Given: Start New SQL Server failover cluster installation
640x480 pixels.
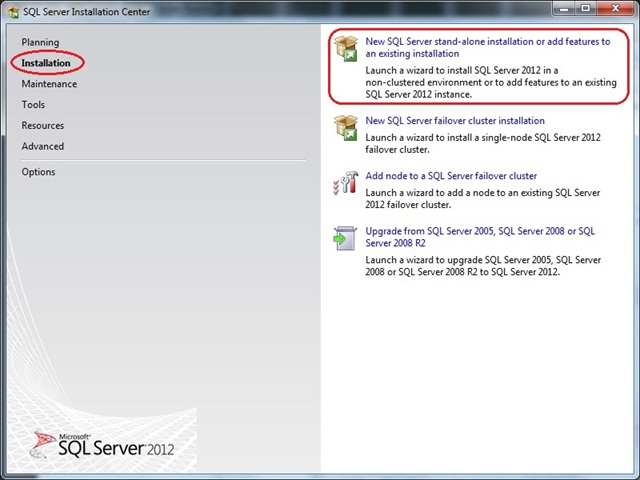Looking at the screenshot, I should 455,120.
